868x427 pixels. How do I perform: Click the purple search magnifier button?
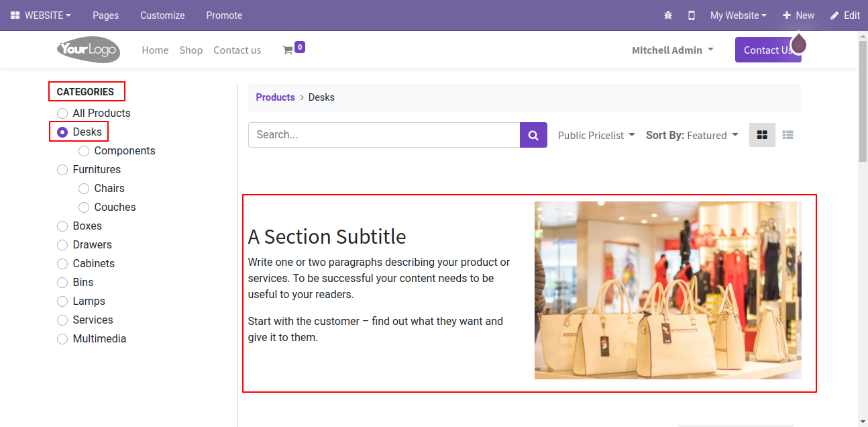coord(533,135)
